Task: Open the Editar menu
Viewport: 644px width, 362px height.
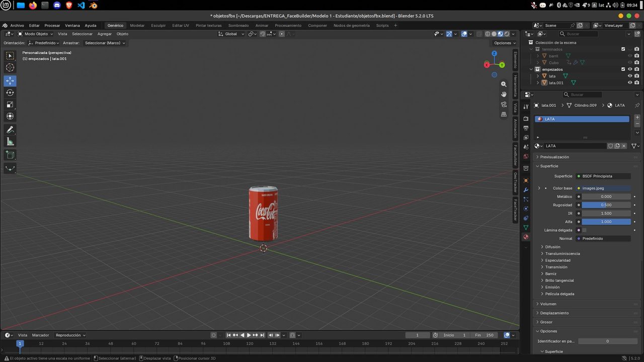Action: click(x=34, y=25)
